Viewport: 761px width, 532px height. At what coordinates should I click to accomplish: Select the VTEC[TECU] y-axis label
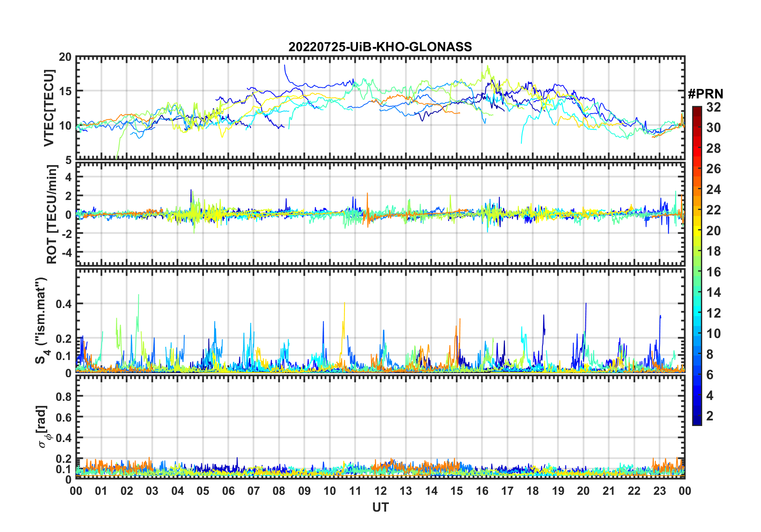49,108
